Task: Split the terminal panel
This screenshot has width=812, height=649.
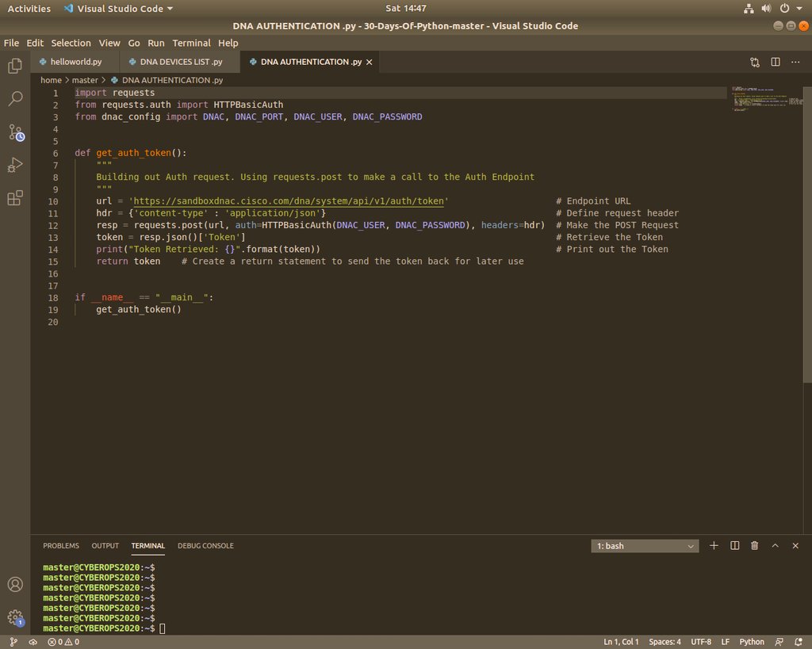Action: (734, 545)
